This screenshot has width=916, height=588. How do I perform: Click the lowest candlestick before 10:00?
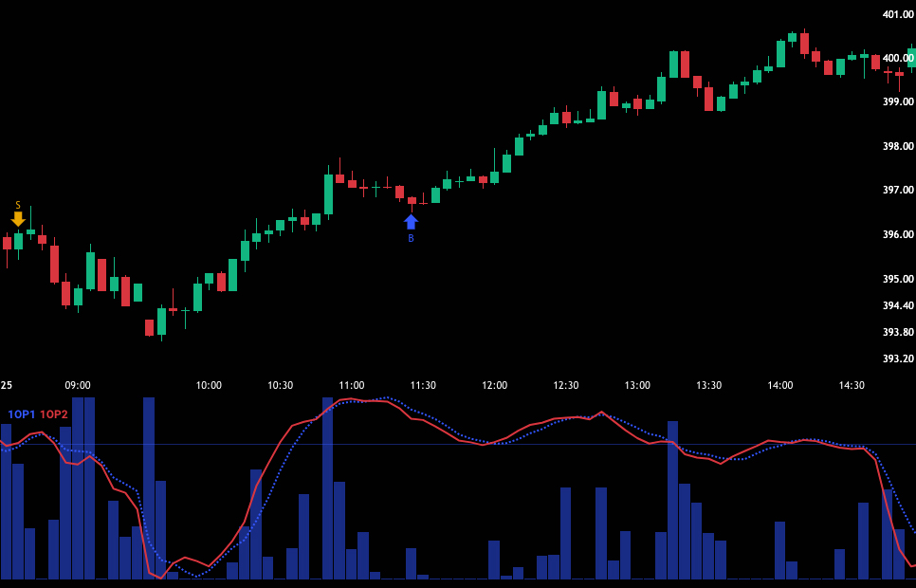pyautogui.click(x=150, y=327)
